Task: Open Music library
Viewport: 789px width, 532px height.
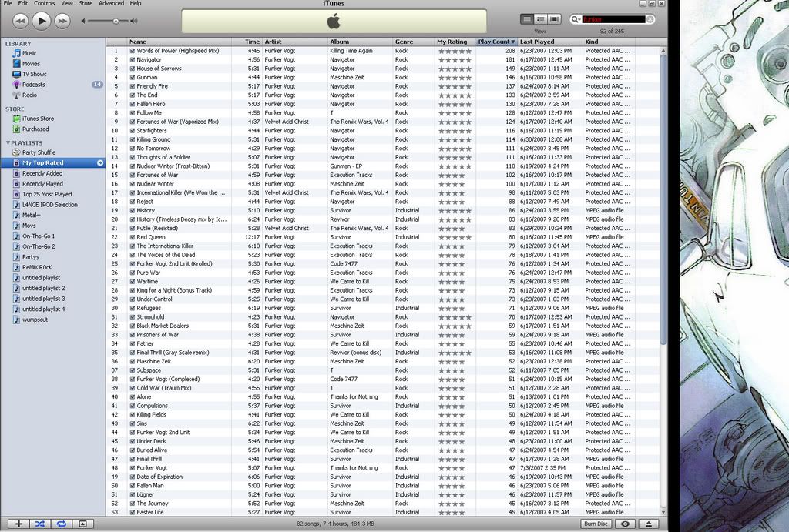Action: click(x=29, y=53)
